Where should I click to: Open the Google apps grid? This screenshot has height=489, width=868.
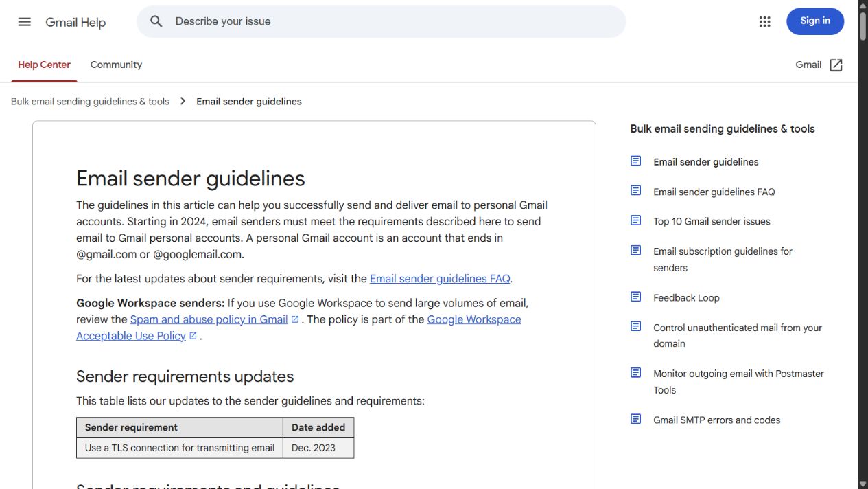coord(764,21)
